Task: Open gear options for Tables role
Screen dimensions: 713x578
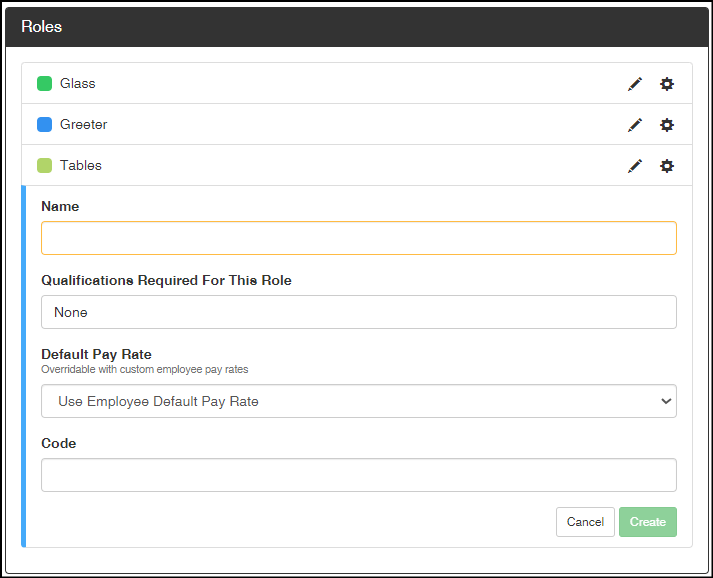Action: [x=667, y=166]
